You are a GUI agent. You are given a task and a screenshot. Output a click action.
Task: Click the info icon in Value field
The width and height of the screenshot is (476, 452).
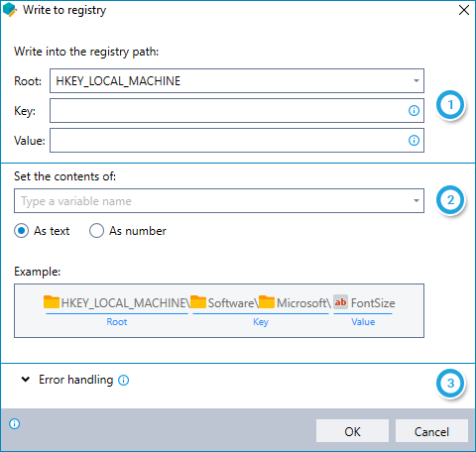414,141
